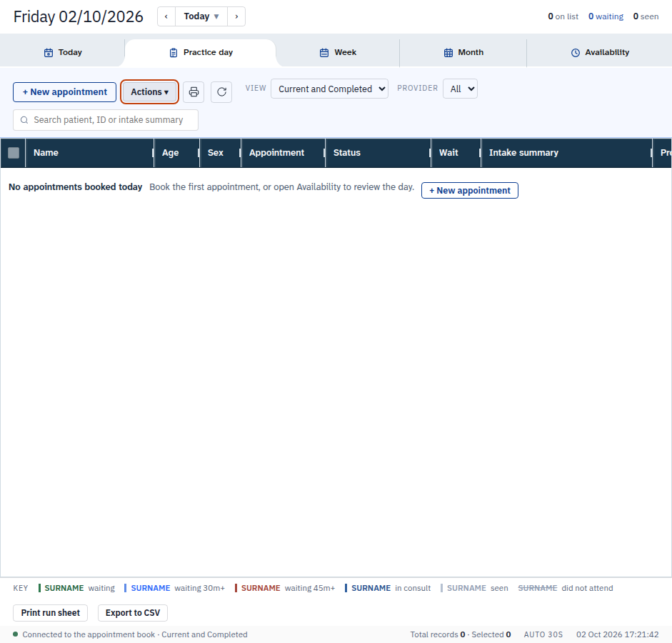Go to previous day arrow
The height and width of the screenshot is (643, 672).
166,16
